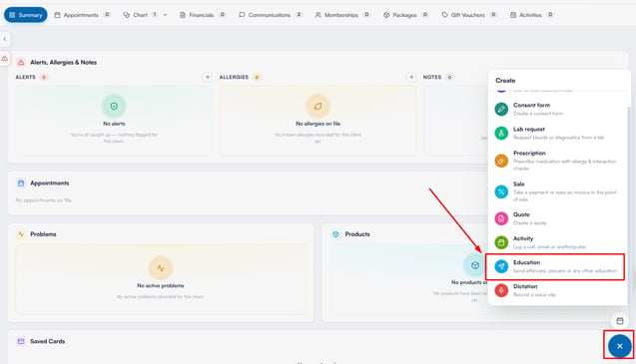636x364 pixels.
Task: Expand the Chart tab dropdown arrow
Action: [165, 15]
